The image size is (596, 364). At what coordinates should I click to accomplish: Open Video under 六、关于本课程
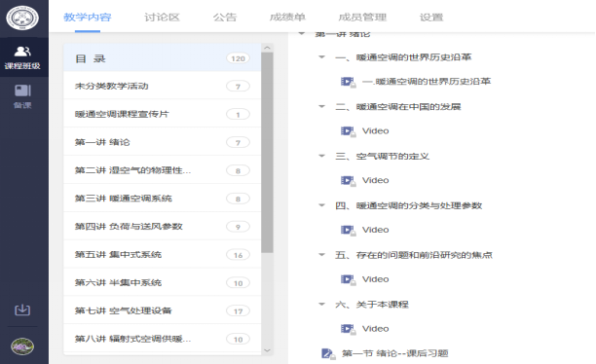376,329
